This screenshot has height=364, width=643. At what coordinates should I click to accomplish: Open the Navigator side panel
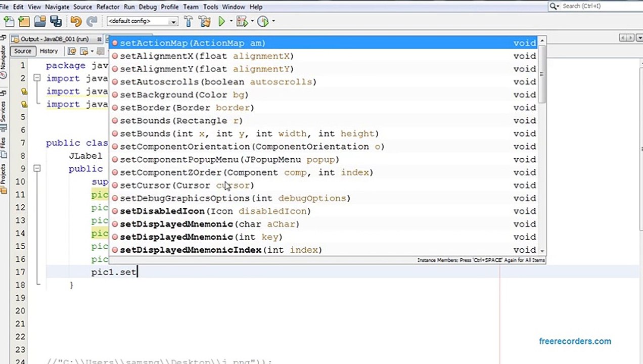pyautogui.click(x=3, y=61)
